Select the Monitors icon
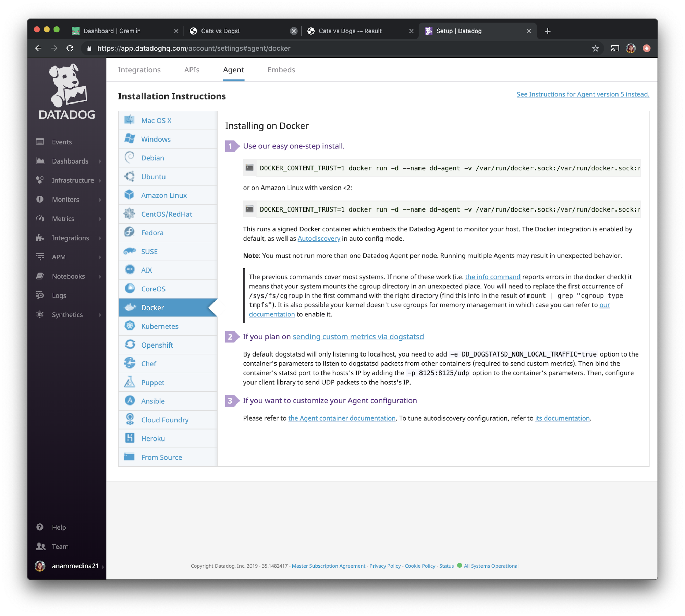The width and height of the screenshot is (685, 616). pyautogui.click(x=40, y=199)
